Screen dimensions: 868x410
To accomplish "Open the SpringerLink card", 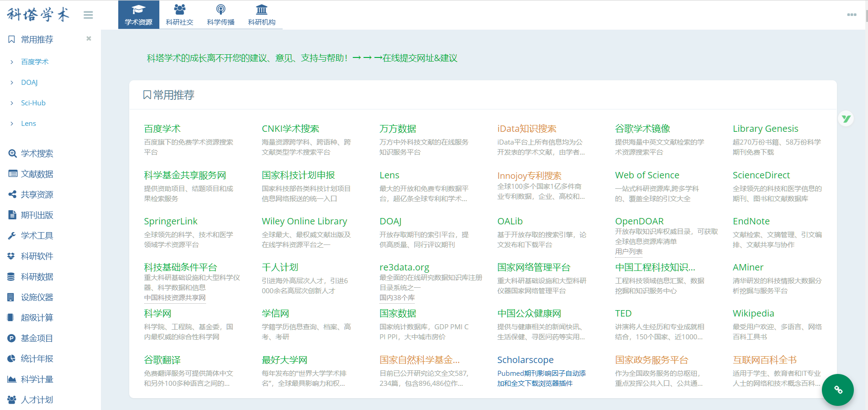I will pos(170,221).
